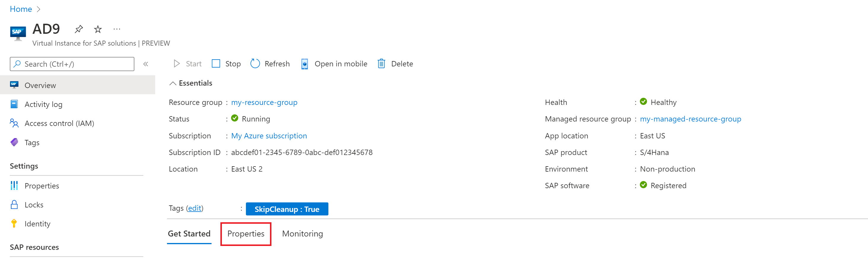Open the more options ellipsis menu
This screenshot has width=868, height=259.
(117, 29)
